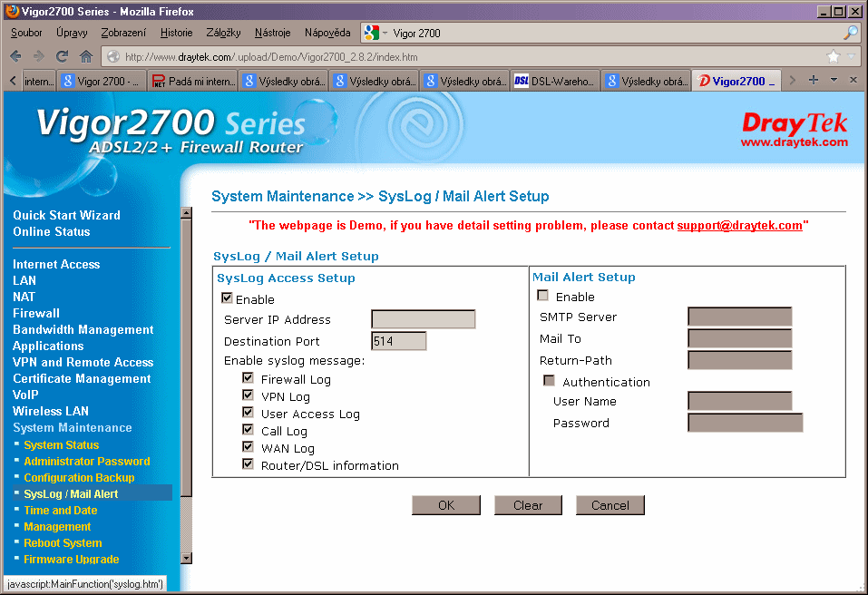
Task: Switch to the Padá mi intern... tab
Action: [192, 81]
